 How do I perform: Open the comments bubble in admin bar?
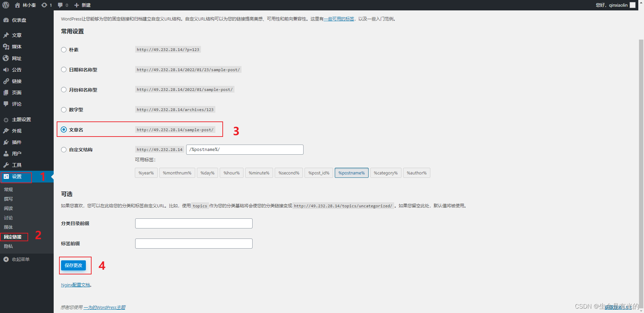[60, 5]
